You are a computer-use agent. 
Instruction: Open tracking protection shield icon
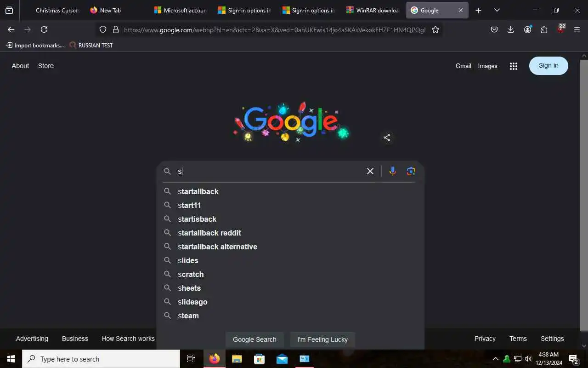pos(103,29)
